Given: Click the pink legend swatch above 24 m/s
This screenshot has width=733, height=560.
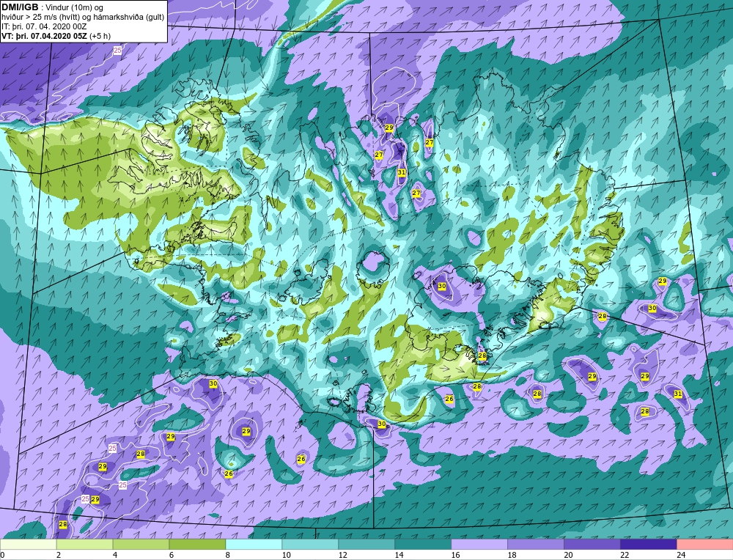Looking at the screenshot, I should tap(705, 545).
